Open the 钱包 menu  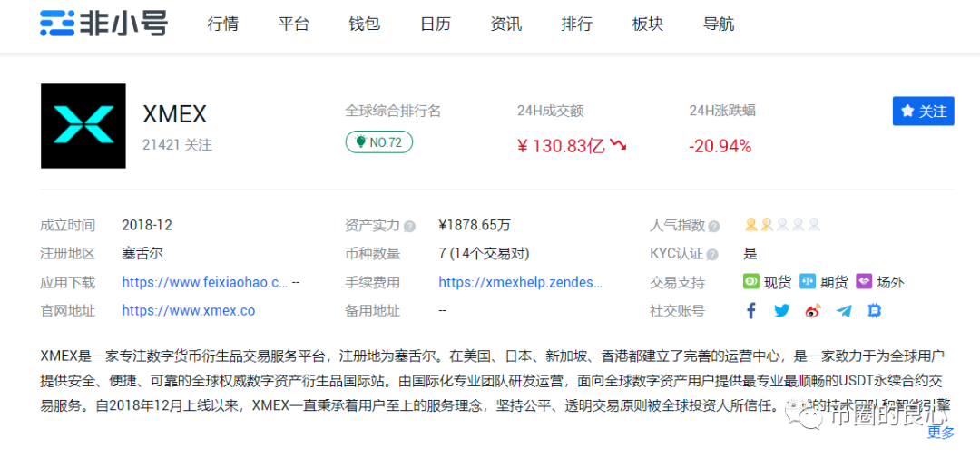(365, 24)
